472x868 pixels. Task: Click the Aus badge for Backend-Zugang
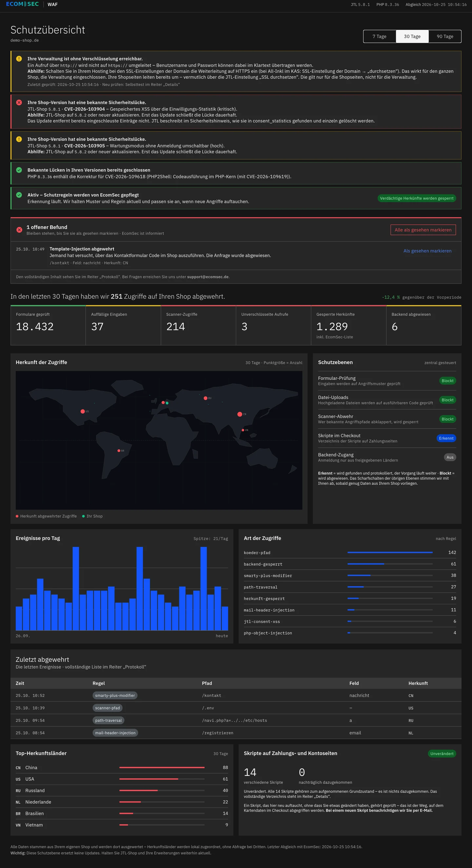coord(450,457)
